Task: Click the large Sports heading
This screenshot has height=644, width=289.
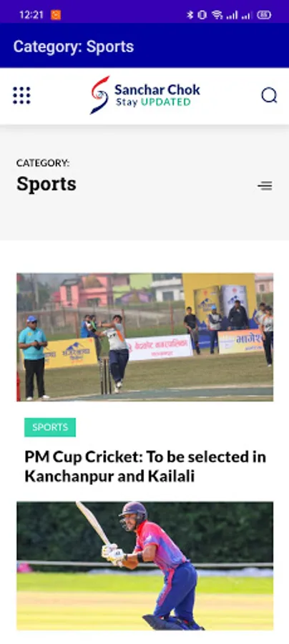Action: point(46,184)
